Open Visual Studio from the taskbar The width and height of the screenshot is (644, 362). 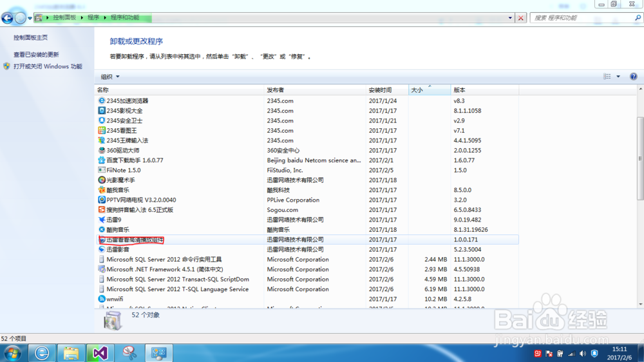pyautogui.click(x=100, y=353)
